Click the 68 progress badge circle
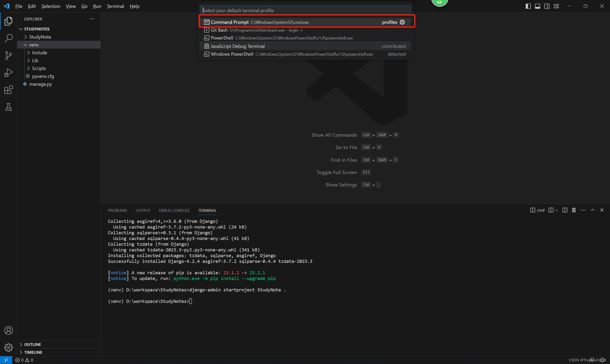The width and height of the screenshot is (610, 364). point(440,2)
